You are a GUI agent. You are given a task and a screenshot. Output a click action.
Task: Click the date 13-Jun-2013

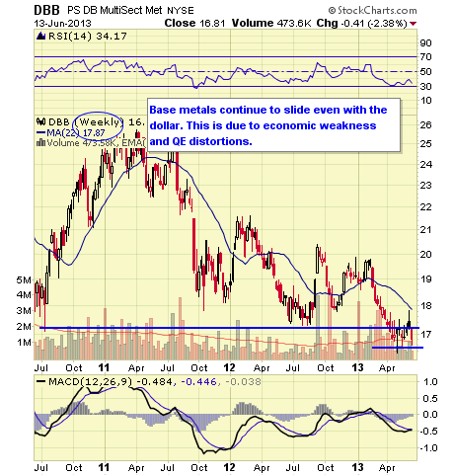pyautogui.click(x=62, y=24)
